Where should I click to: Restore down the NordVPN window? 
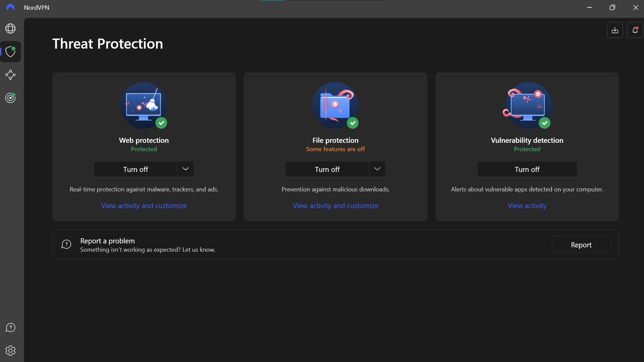[x=612, y=7]
